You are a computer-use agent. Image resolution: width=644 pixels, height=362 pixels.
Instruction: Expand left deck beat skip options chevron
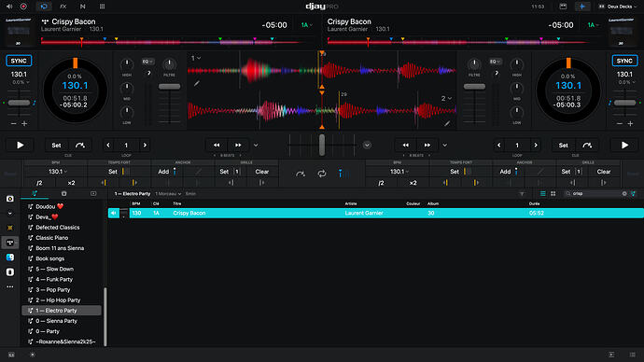256,145
